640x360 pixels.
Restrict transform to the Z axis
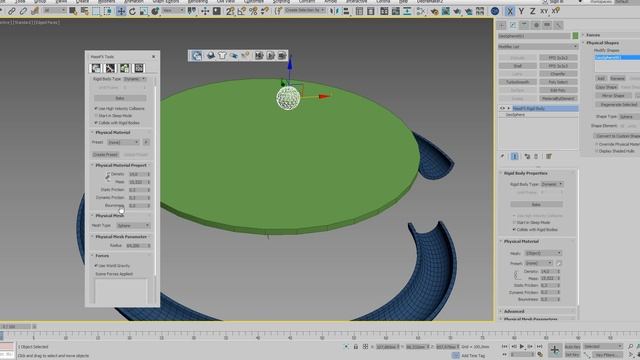click(532, 11)
